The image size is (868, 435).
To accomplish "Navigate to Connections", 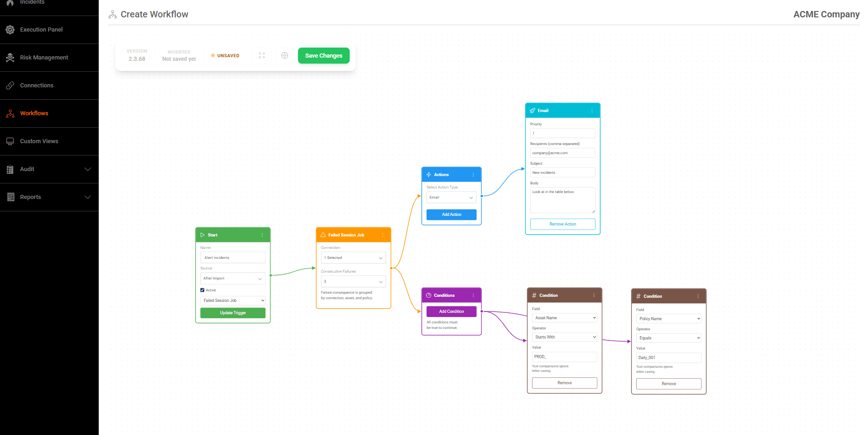I will click(x=37, y=85).
